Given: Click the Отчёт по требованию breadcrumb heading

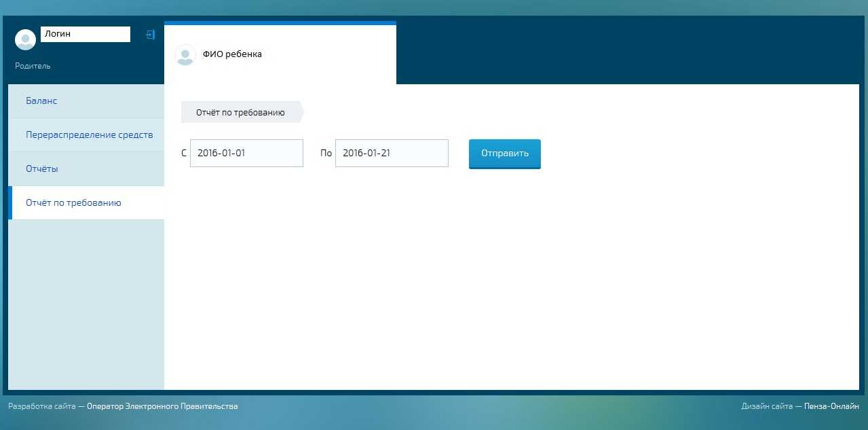Looking at the screenshot, I should click(240, 112).
